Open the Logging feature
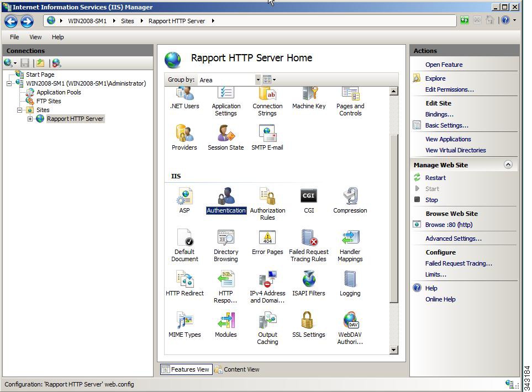 coord(350,283)
